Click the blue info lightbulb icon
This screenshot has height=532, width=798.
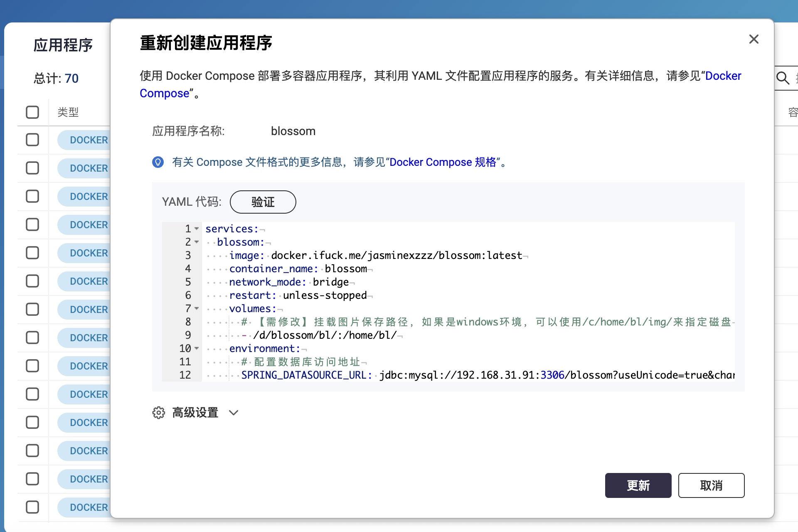(x=158, y=162)
